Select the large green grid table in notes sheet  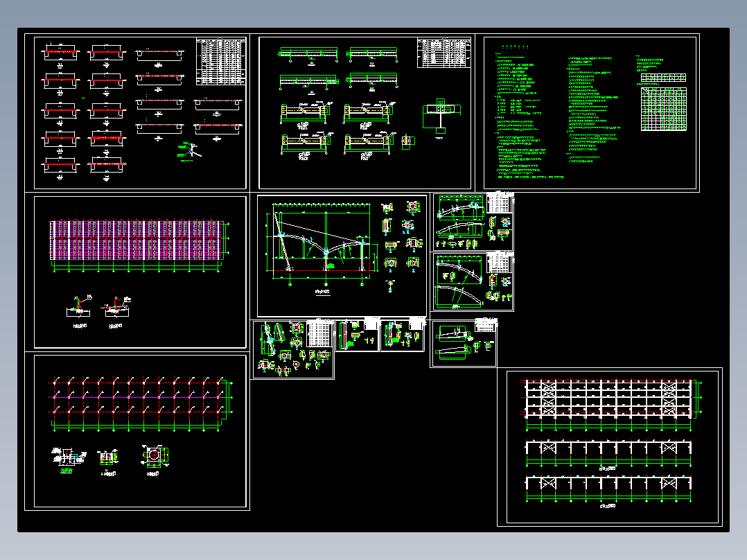[x=664, y=109]
